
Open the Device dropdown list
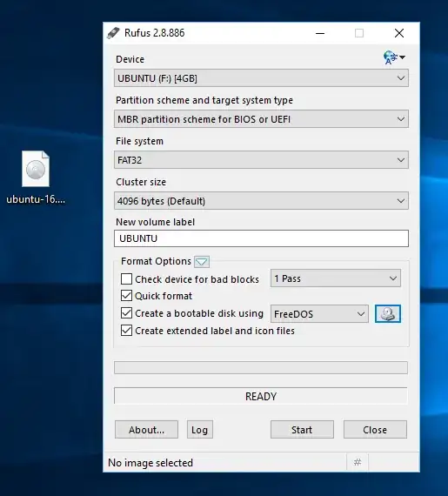tap(261, 78)
